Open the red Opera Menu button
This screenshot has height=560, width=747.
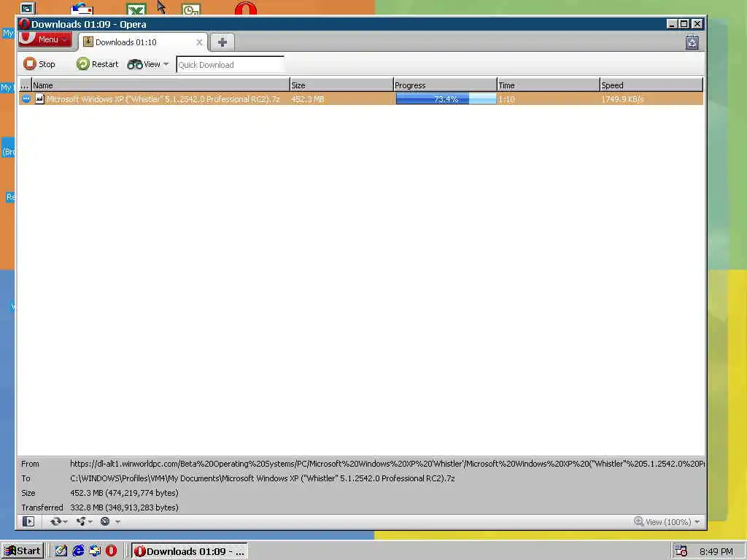point(45,40)
